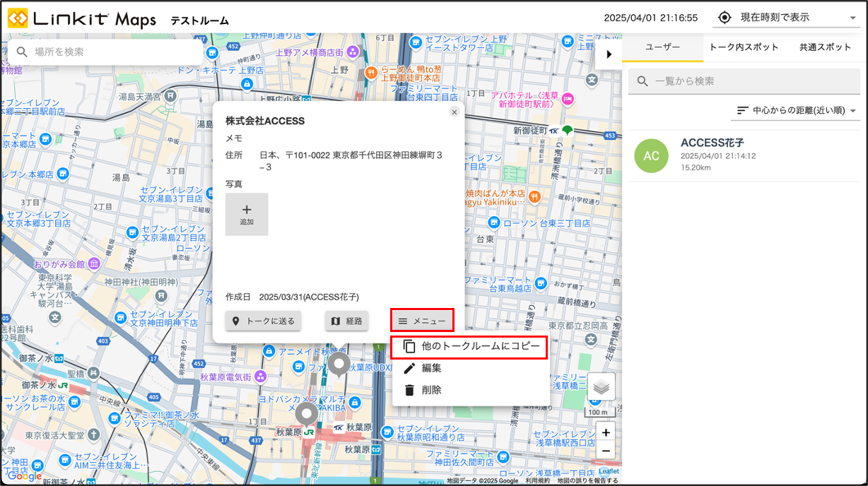Select the ACCESS花子 user entry

click(744, 155)
